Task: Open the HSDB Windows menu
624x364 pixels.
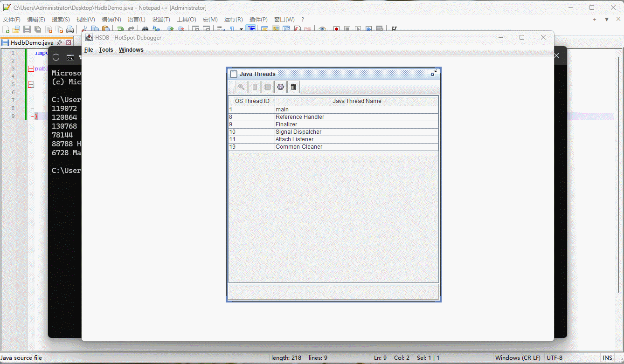Action: pos(131,50)
